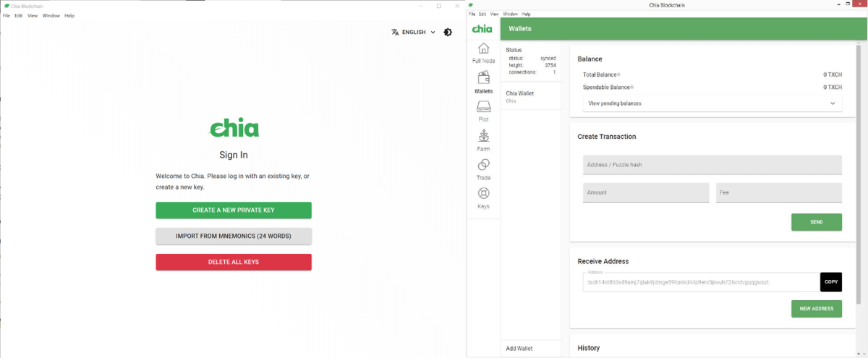Open Full Node section in sidebar
The height and width of the screenshot is (358, 868).
483,53
